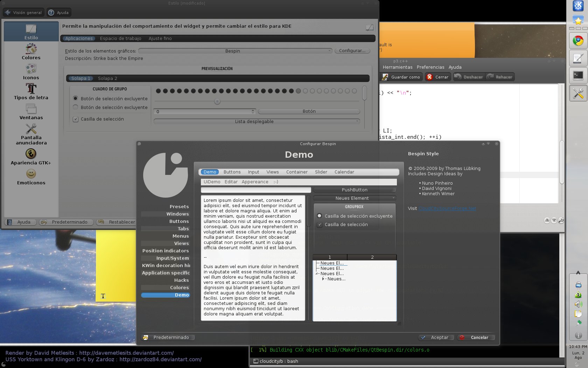The width and height of the screenshot is (588, 368).
Task: Open the Editar menu in demo
Action: tap(231, 182)
